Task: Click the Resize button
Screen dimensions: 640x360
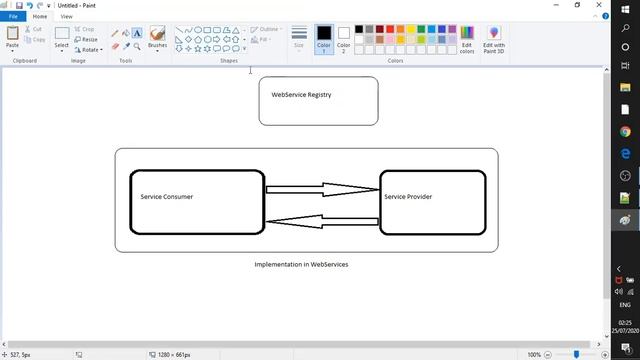Action: [86, 40]
